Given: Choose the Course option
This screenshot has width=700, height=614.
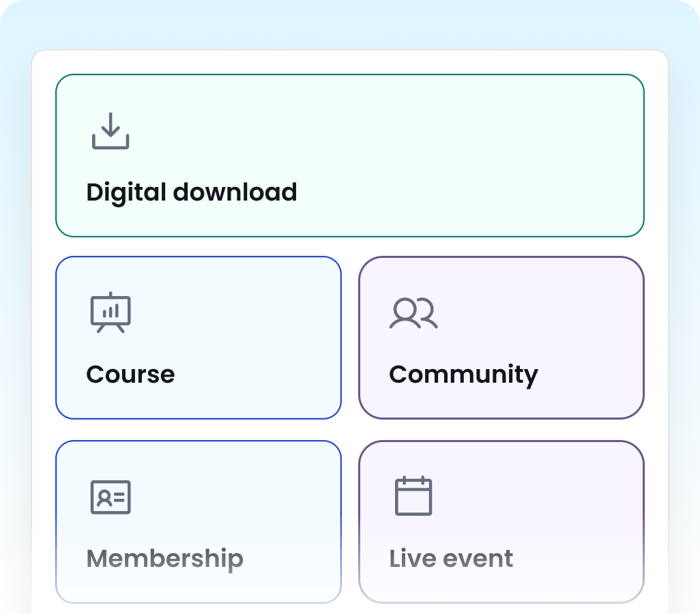Looking at the screenshot, I should click(199, 338).
